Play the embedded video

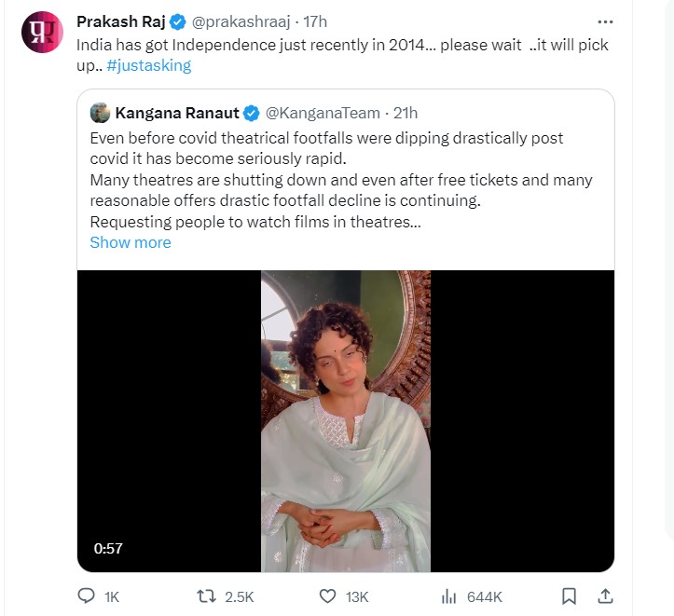(345, 420)
